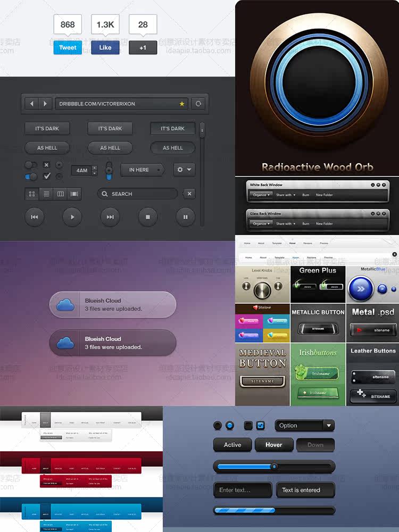Select the unselected black radio button on the blue panel
399x532 pixels.
click(x=218, y=426)
